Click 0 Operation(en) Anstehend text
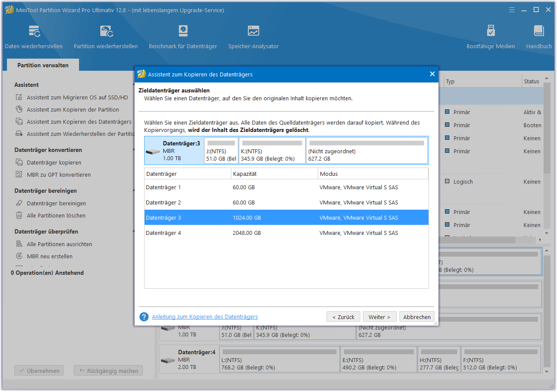 point(47,273)
